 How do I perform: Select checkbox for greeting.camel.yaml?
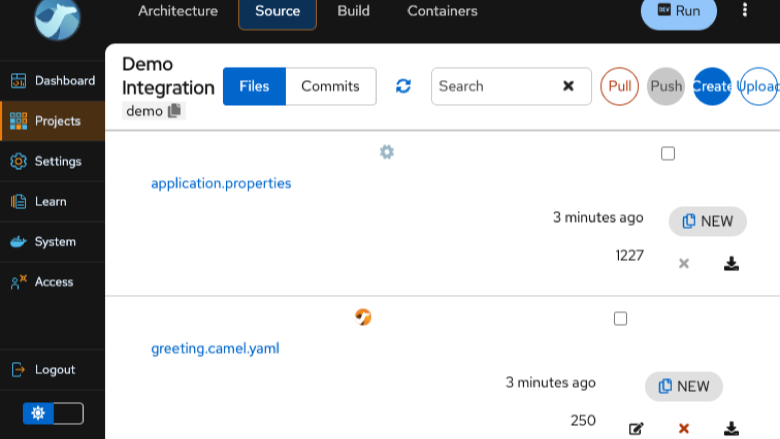tap(620, 318)
